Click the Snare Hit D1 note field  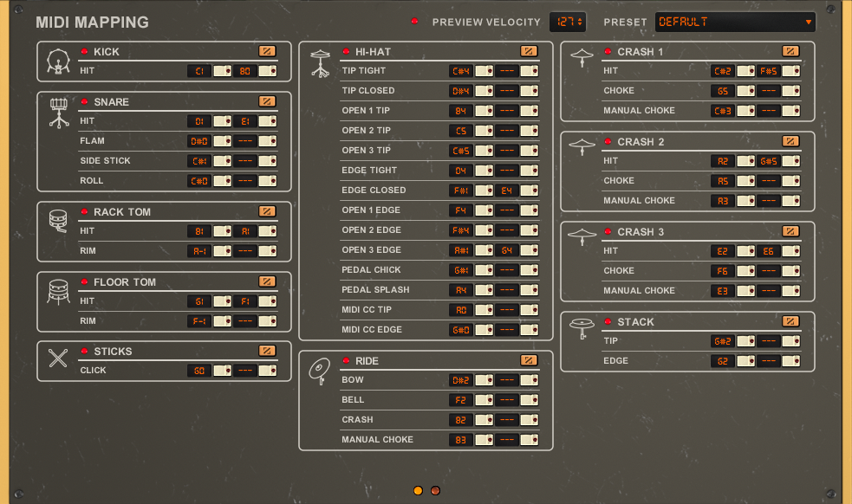click(x=199, y=121)
